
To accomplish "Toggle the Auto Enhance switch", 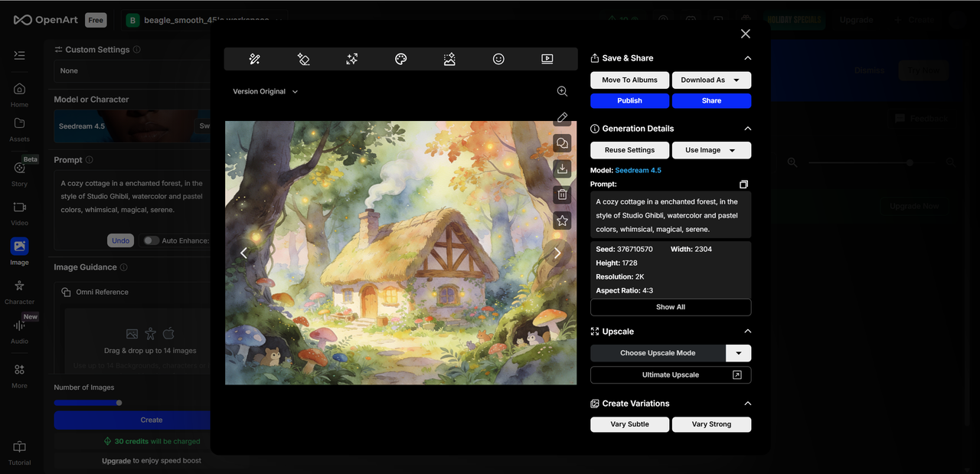I will (151, 240).
